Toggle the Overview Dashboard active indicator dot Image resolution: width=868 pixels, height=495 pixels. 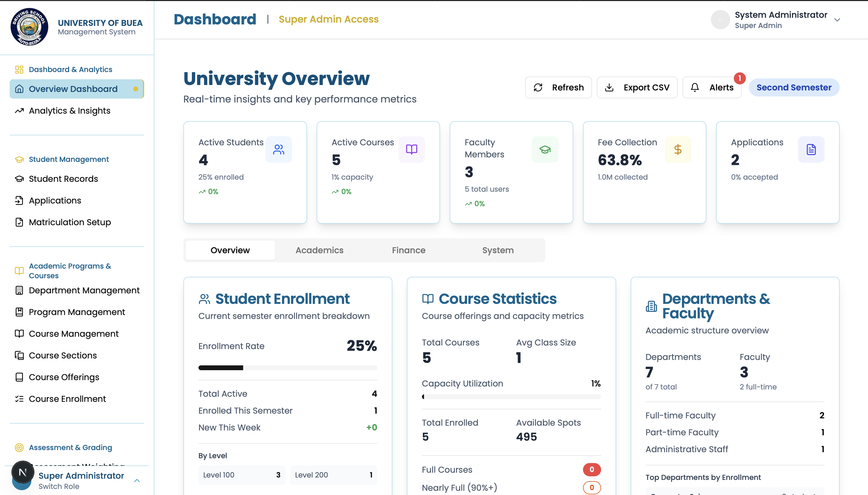(136, 89)
